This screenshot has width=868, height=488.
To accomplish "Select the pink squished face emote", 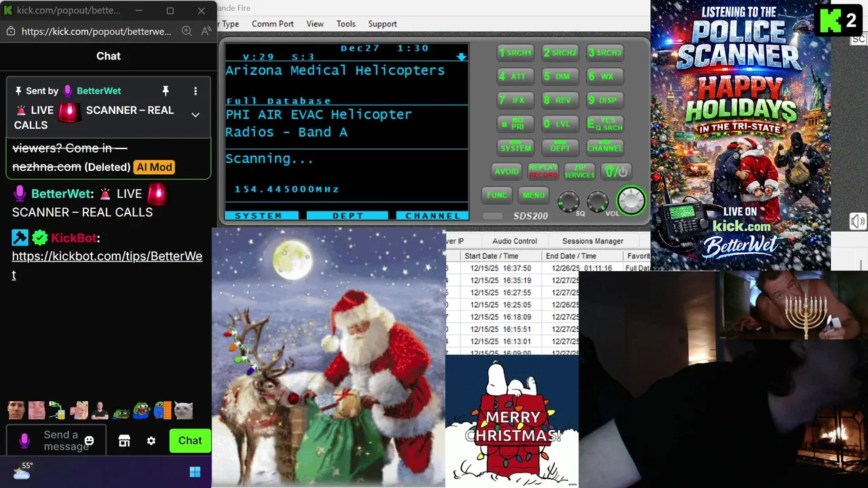I will tap(37, 410).
